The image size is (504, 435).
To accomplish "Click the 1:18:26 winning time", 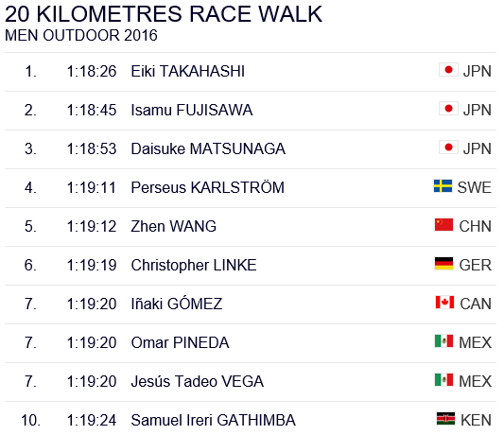I will [x=92, y=71].
